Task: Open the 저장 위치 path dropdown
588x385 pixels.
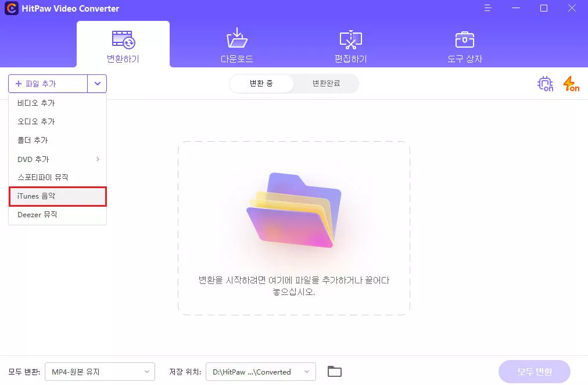Action: 261,372
